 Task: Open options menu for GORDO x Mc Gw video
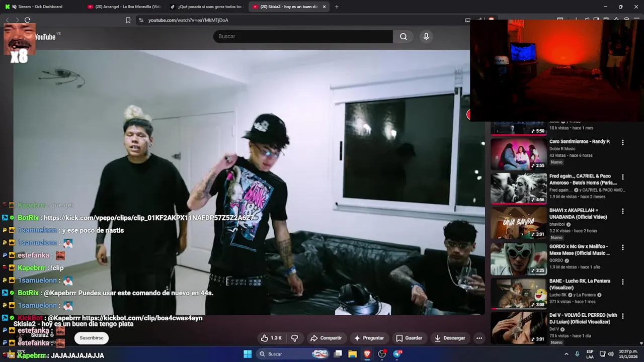pyautogui.click(x=622, y=247)
